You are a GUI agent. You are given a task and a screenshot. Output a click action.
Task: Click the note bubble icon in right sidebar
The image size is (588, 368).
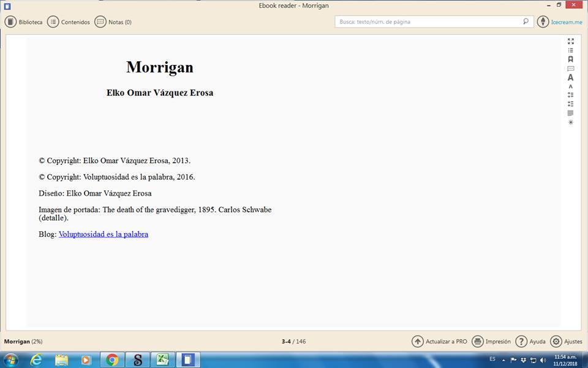tap(570, 69)
